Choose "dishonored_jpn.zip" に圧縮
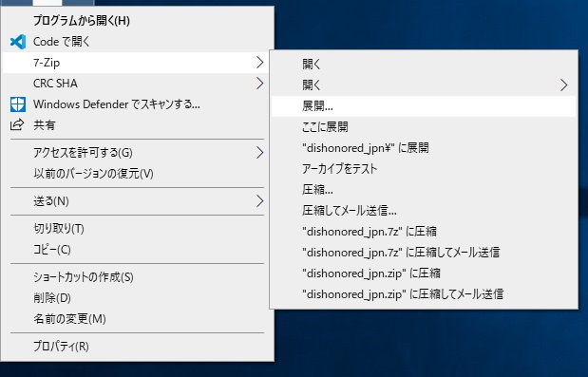588x377 pixels. click(x=424, y=273)
